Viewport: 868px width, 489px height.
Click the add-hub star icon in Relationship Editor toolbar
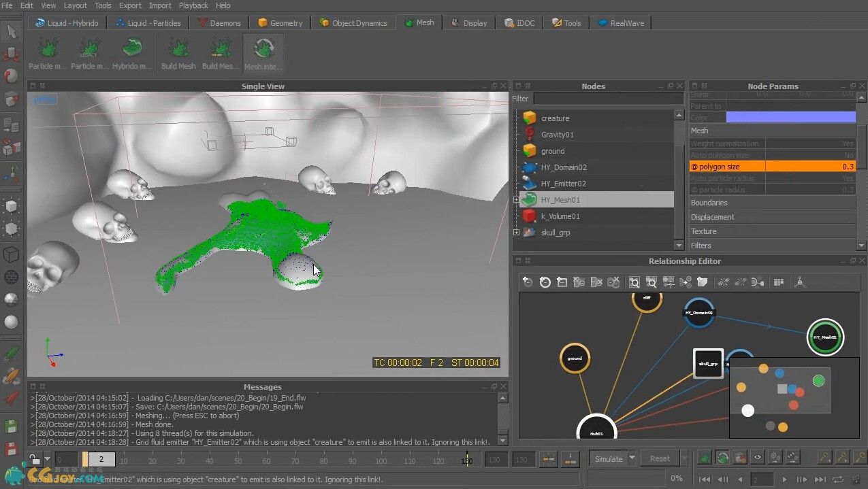[800, 282]
